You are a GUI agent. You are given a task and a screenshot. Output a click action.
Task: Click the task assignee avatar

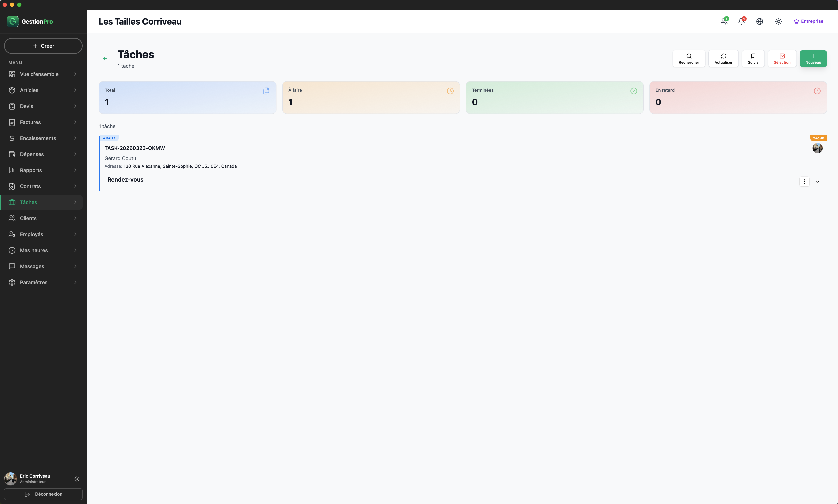pyautogui.click(x=817, y=148)
